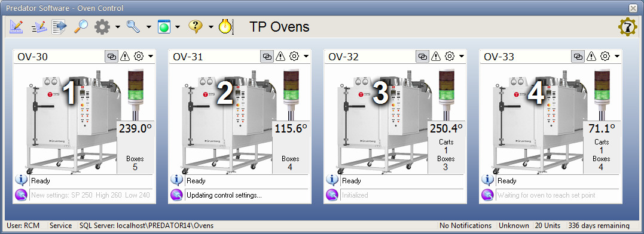This screenshot has width=644, height=234.
Task: Click 'Unknown' in the status bar
Action: (514, 226)
